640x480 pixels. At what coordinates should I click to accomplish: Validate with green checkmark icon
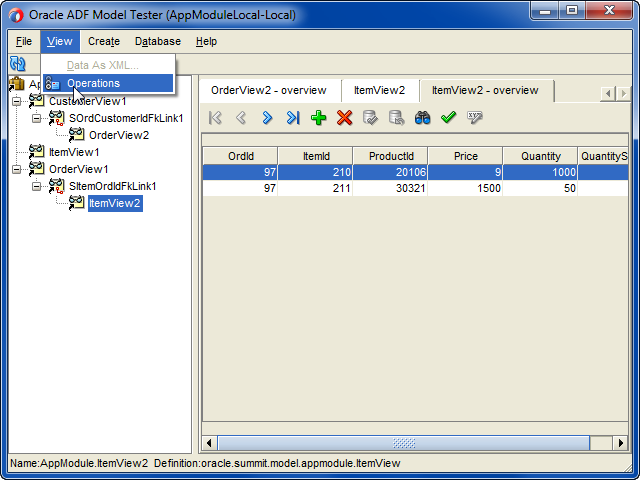[x=448, y=118]
